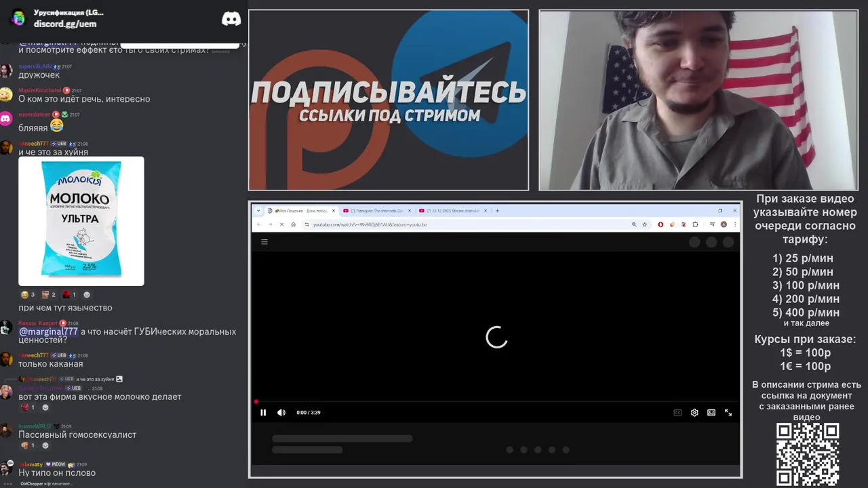Toggle closed captions (CC) on video
Screen dimensions: 868x488
(677, 412)
